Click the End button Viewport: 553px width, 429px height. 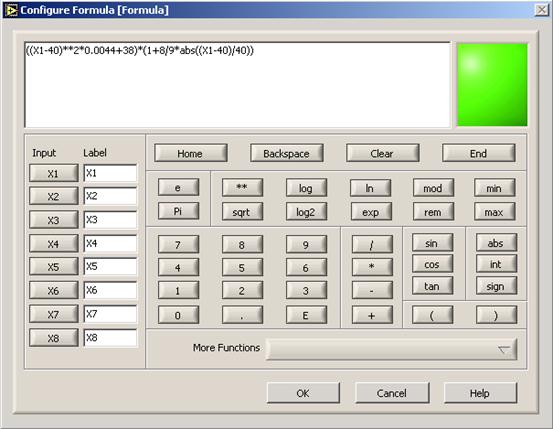click(x=479, y=153)
